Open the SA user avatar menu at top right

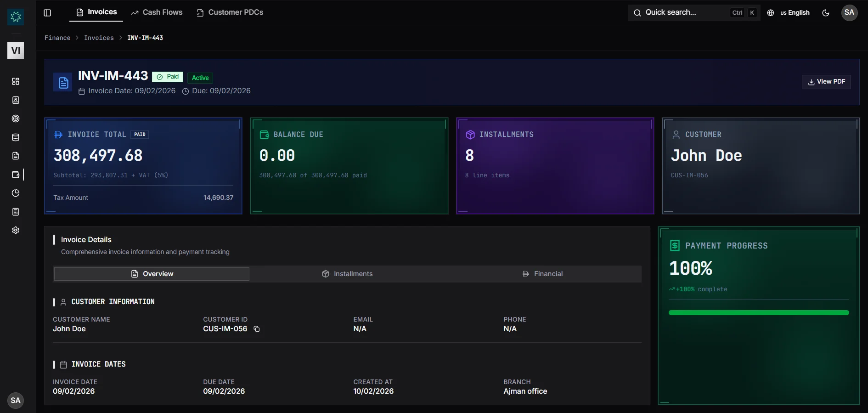point(849,12)
